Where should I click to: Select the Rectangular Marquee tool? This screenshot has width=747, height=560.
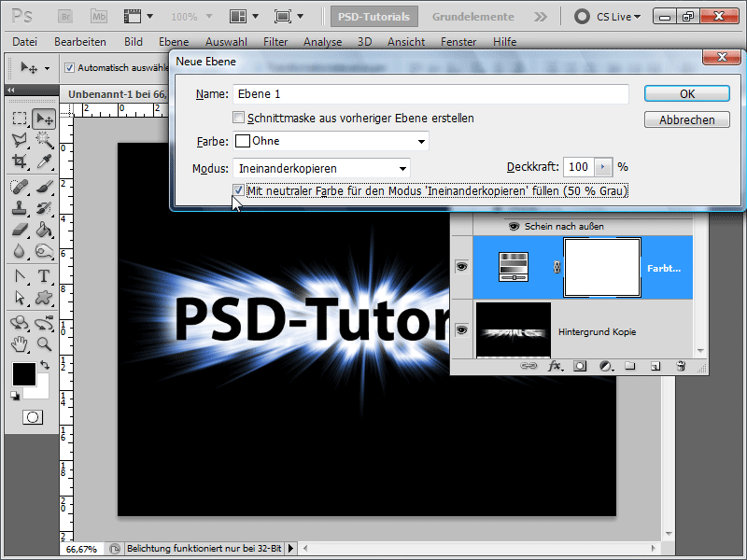20,119
